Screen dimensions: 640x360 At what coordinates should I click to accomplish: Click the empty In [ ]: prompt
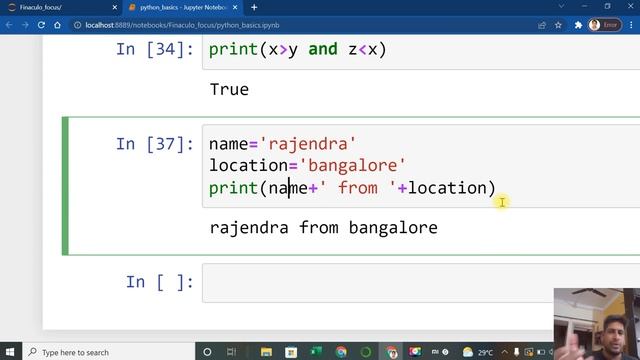[160, 282]
